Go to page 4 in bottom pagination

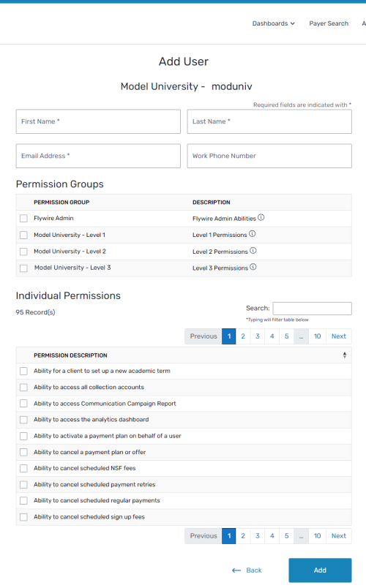pyautogui.click(x=272, y=536)
